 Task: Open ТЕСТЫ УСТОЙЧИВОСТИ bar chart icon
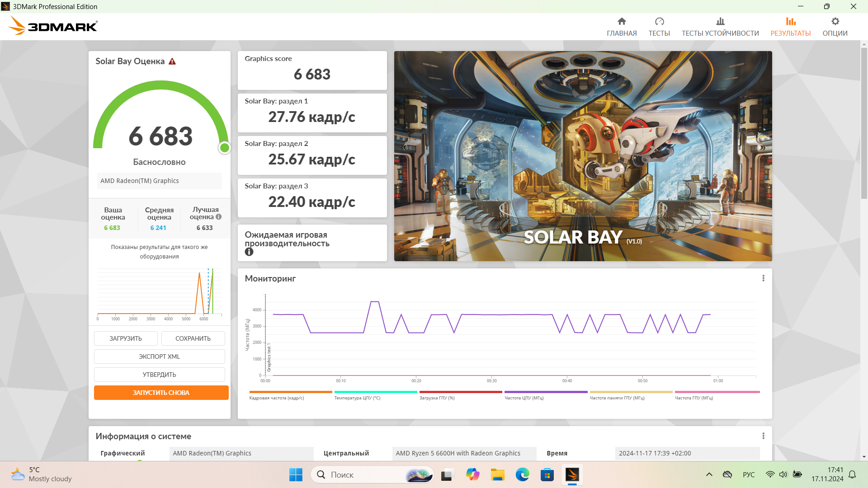tap(720, 22)
